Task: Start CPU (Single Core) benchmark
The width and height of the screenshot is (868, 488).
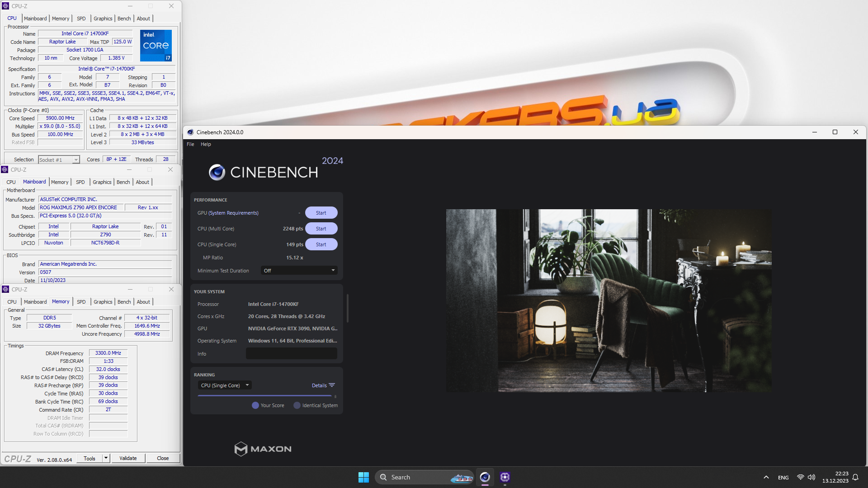Action: [321, 244]
